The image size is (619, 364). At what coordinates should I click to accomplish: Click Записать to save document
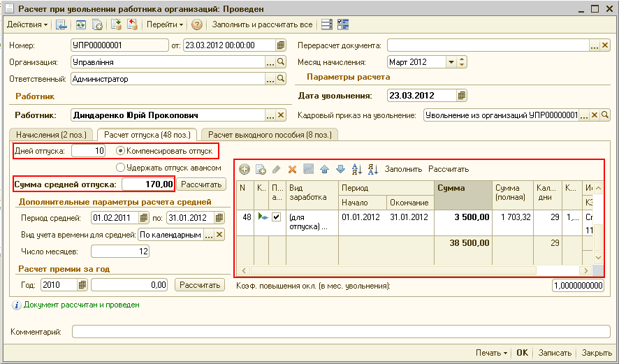click(555, 353)
